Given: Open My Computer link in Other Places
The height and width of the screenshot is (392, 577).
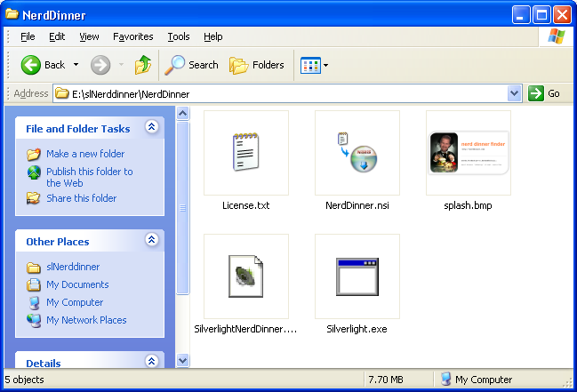Looking at the screenshot, I should tap(75, 302).
